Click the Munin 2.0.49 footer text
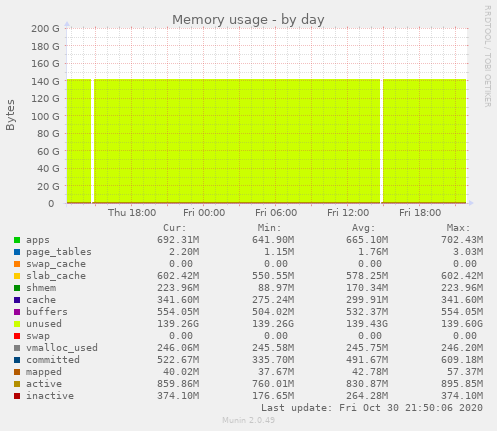 [248, 420]
